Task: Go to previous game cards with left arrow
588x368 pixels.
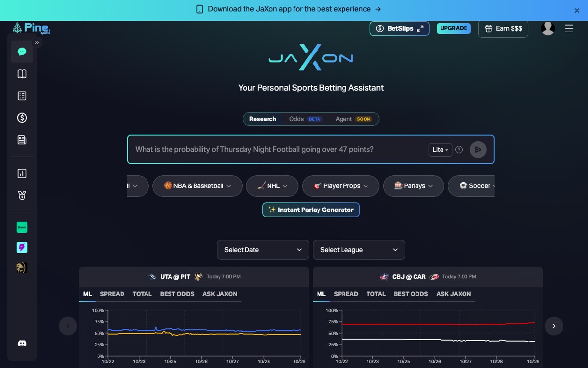Action: click(x=68, y=326)
